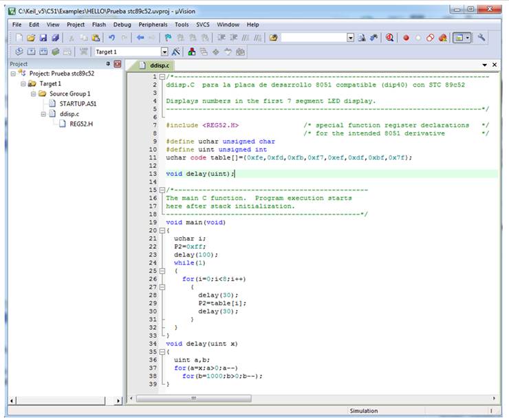Screen dimensions: 509x420
Task: Start a batch build with the green stack icon
Action: pos(56,52)
